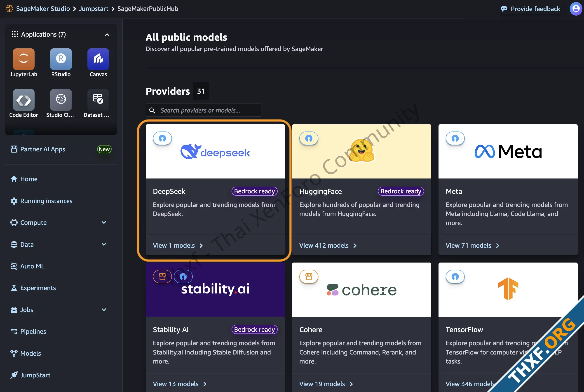The image size is (584, 392).
Task: Click the Data database icon
Action: pos(14,244)
